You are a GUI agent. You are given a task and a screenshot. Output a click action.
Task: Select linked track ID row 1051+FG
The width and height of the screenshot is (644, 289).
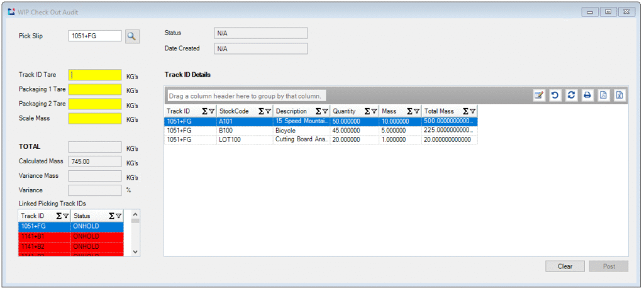(70, 227)
